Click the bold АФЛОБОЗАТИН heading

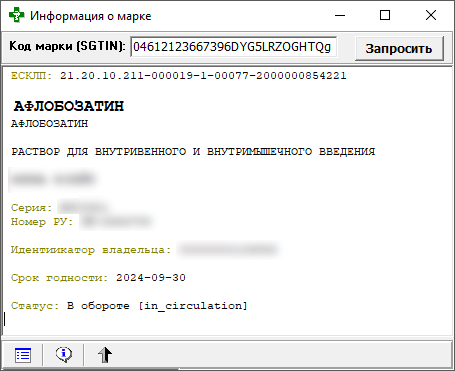click(x=69, y=106)
